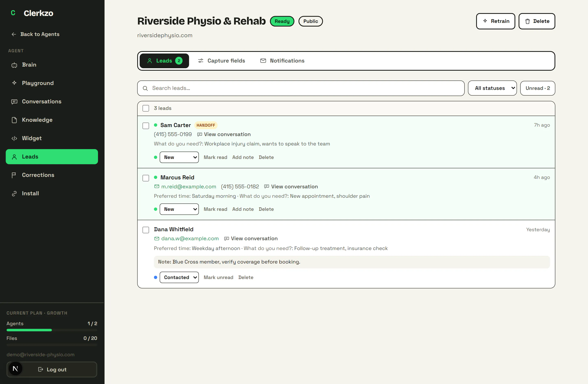The image size is (588, 384).
Task: Open the Corrections flag icon
Action: [x=14, y=175]
